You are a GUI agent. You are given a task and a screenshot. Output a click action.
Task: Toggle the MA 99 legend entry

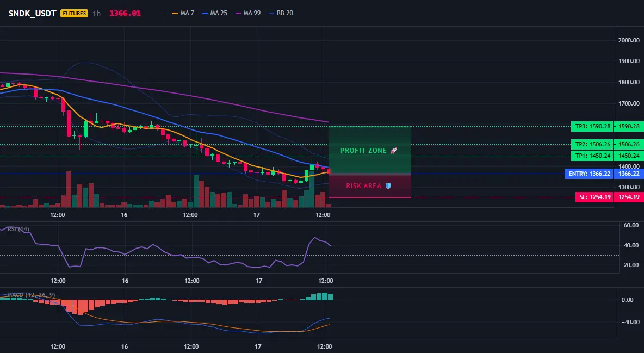pyautogui.click(x=248, y=13)
